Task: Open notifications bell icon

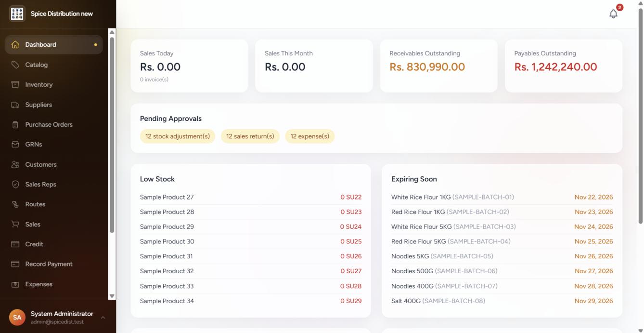Action: coord(613,14)
